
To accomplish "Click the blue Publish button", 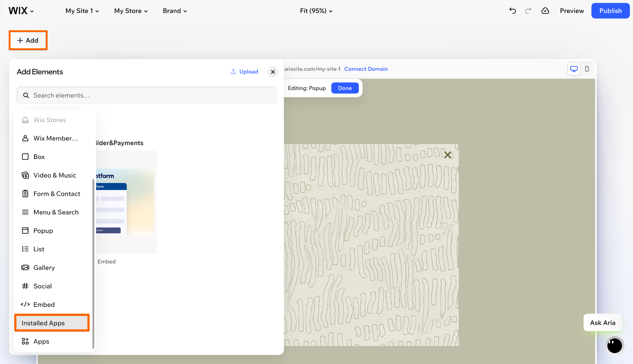I will 610,11.
